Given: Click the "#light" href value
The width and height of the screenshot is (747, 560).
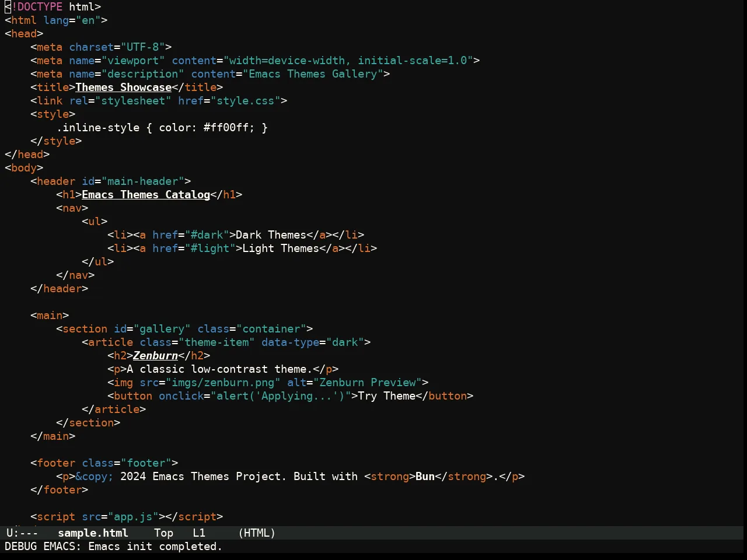Looking at the screenshot, I should pyautogui.click(x=210, y=248).
